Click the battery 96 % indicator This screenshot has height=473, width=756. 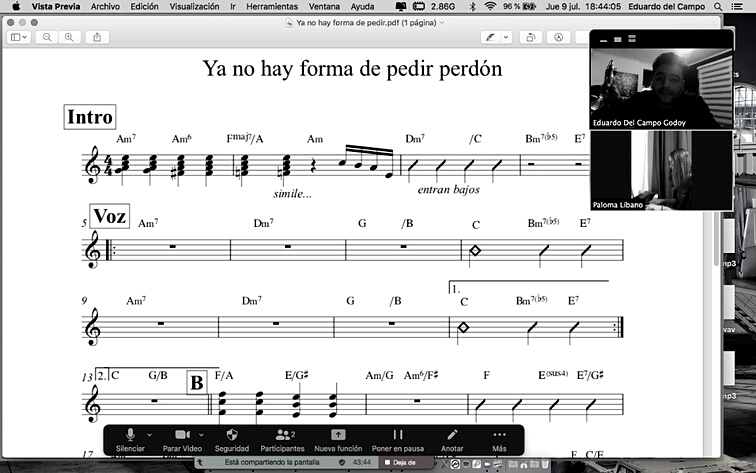(520, 6)
